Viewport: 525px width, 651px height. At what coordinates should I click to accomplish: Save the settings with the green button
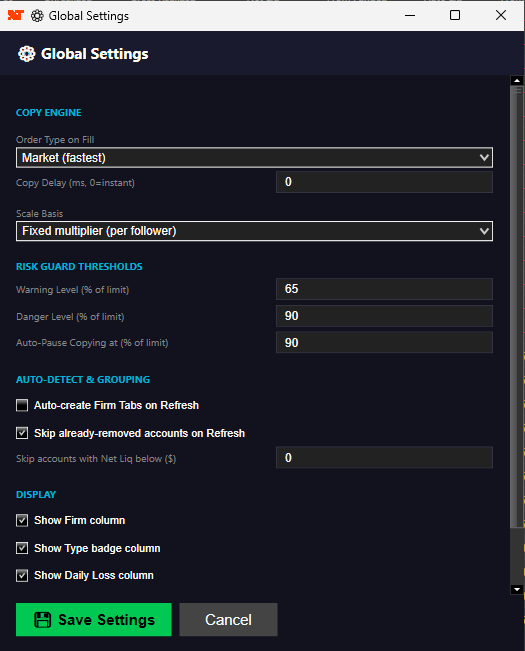tap(94, 619)
